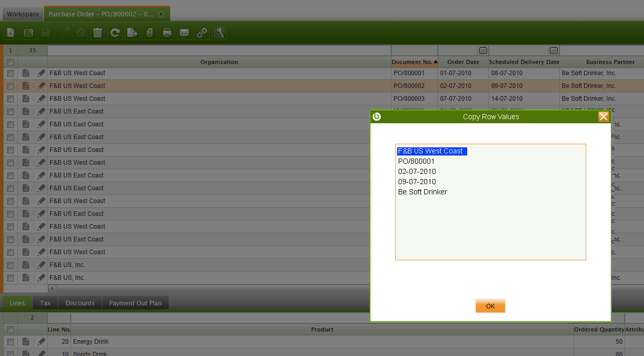Open the Scheduled Delivery Date calendar picker
644x356 pixels.
point(553,51)
